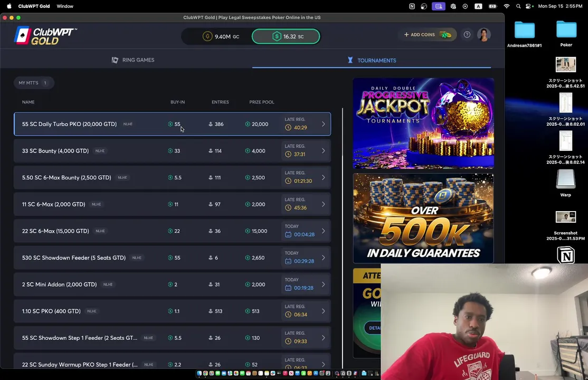Image resolution: width=588 pixels, height=380 pixels.
Task: Open the help question mark icon
Action: click(x=467, y=34)
